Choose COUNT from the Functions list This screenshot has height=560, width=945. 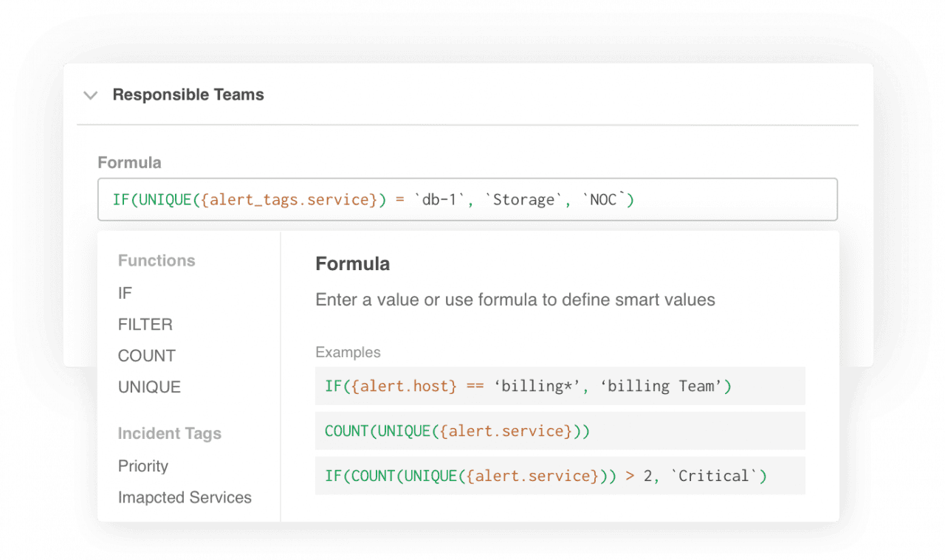(x=146, y=355)
